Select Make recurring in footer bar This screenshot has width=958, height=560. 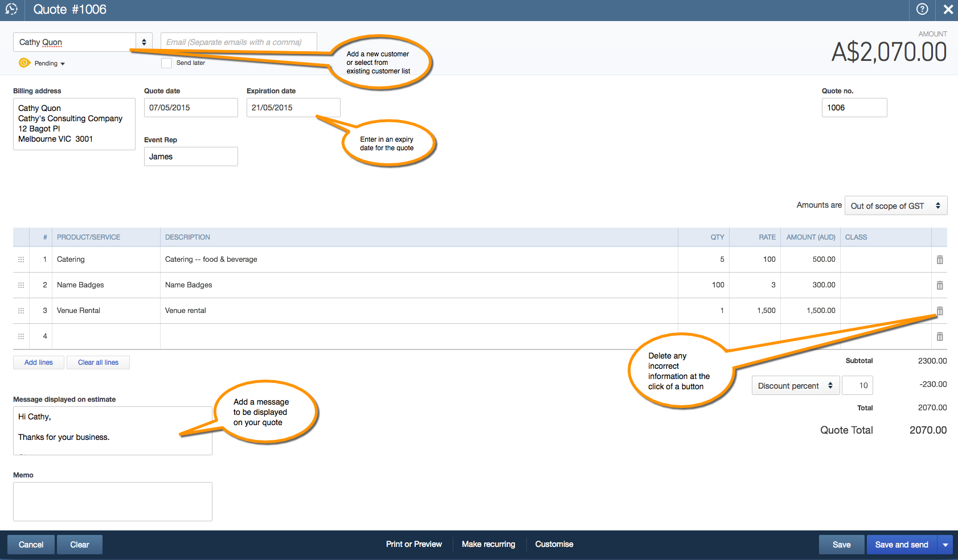(x=488, y=545)
